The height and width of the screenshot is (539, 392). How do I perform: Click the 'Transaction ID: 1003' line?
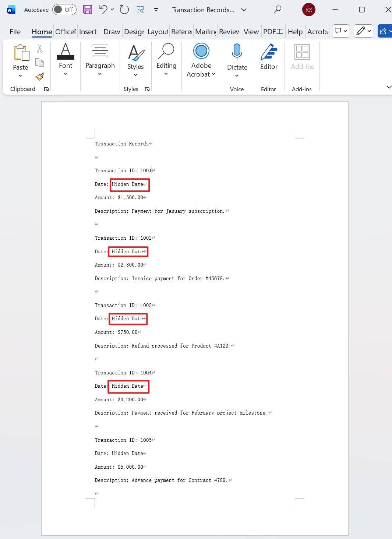pos(123,305)
